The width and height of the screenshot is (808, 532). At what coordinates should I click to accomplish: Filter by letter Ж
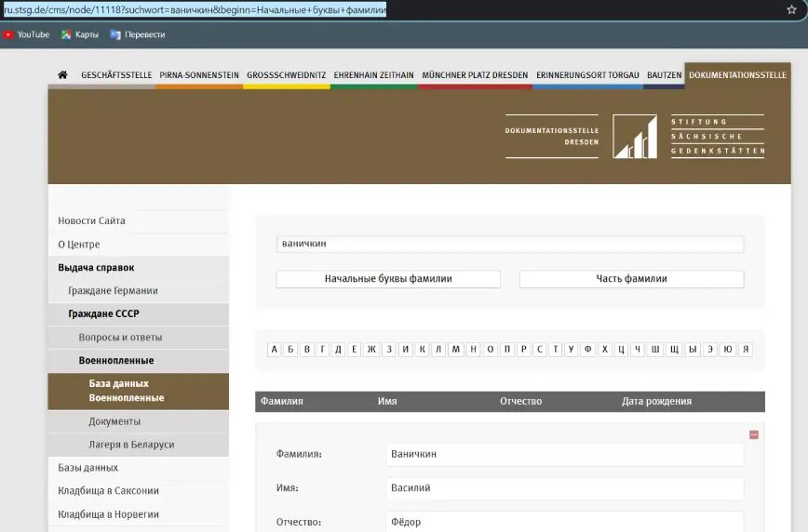[x=371, y=350]
